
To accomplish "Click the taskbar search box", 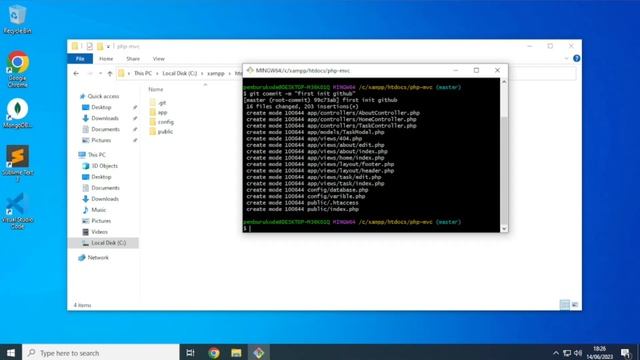I will click(x=101, y=353).
